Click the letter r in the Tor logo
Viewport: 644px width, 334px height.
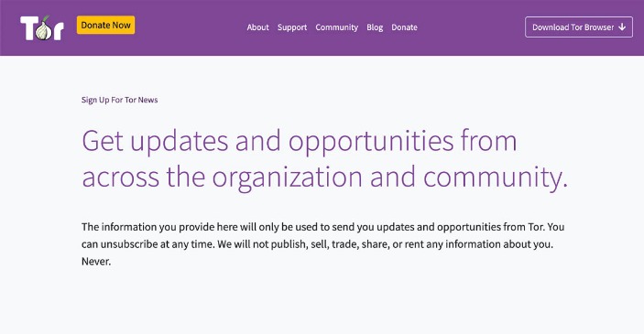click(x=58, y=32)
